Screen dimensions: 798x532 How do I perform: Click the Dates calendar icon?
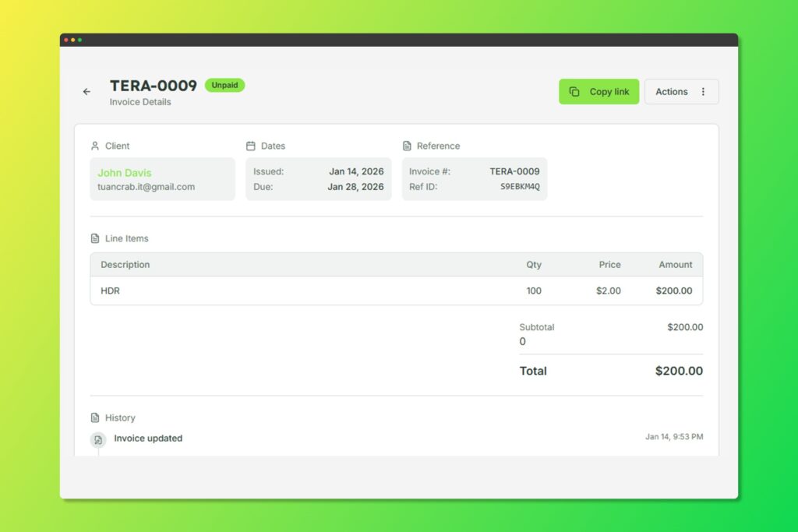[x=251, y=146]
